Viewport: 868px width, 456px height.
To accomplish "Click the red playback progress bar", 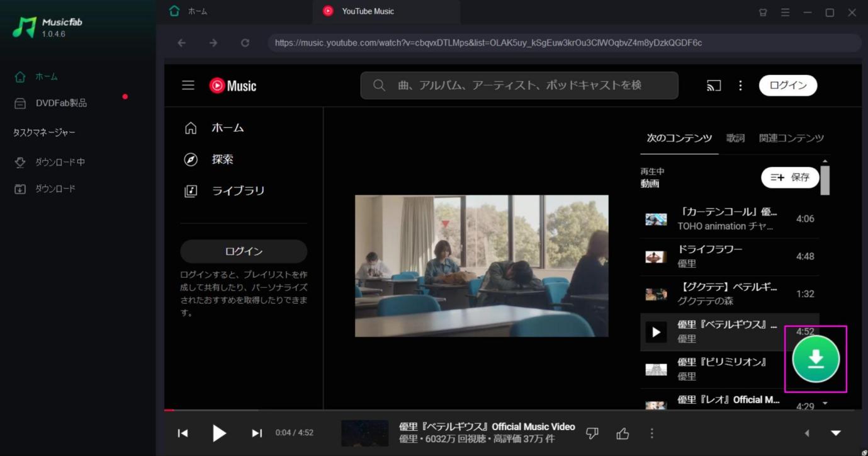I will [169, 410].
